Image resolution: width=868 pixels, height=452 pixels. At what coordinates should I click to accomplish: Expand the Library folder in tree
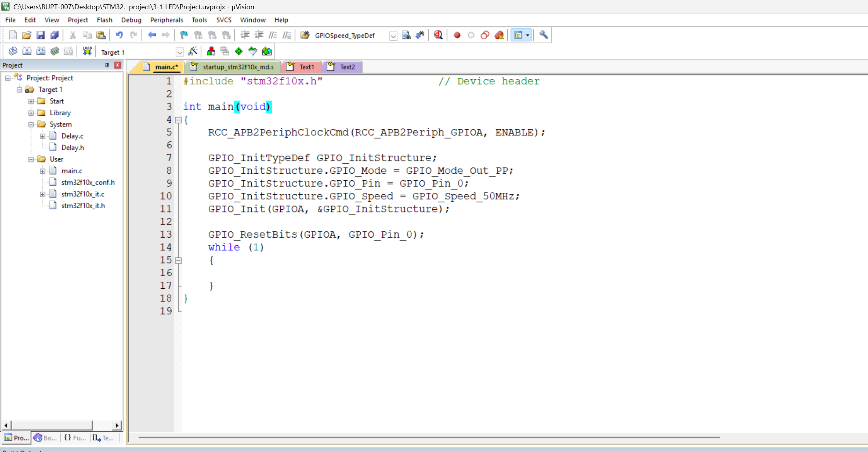[31, 113]
